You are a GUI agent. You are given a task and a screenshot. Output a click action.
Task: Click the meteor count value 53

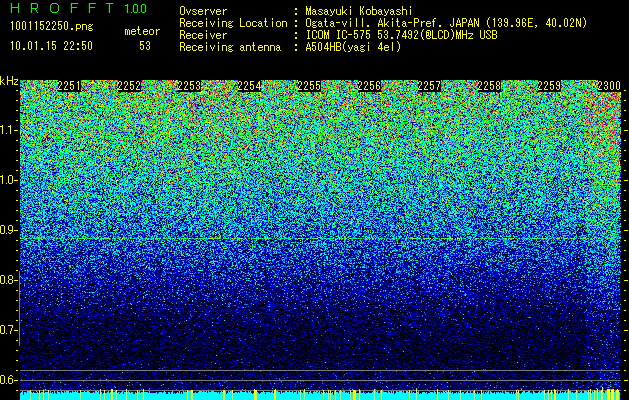point(145,46)
